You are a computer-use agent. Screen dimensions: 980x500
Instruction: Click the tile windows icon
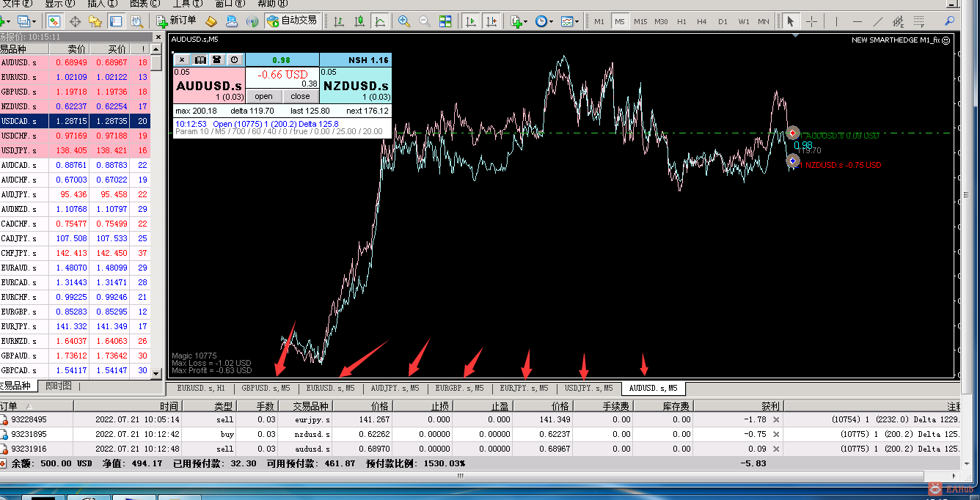pyautogui.click(x=445, y=21)
